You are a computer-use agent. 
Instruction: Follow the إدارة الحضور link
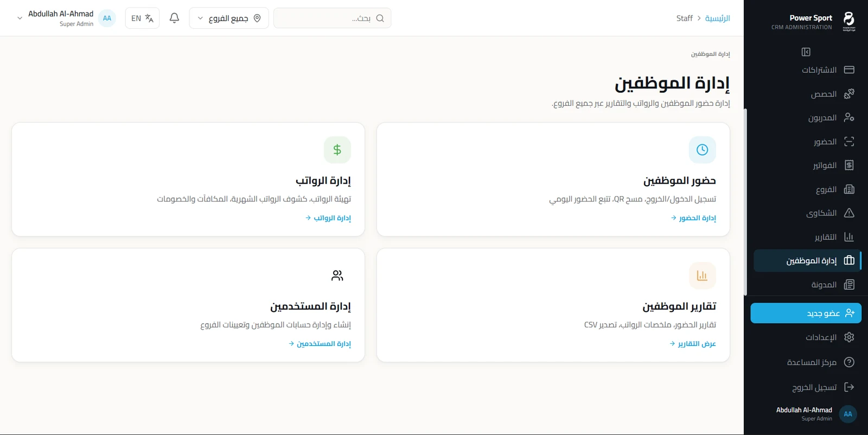[x=693, y=218]
